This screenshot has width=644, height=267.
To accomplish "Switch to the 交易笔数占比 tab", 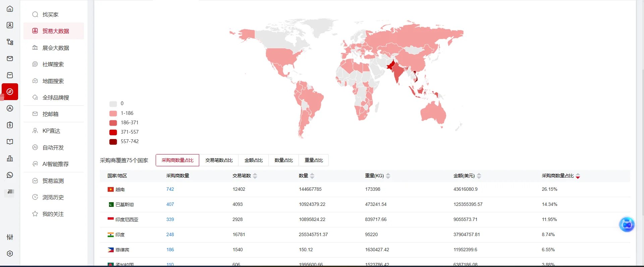I will 219,160.
